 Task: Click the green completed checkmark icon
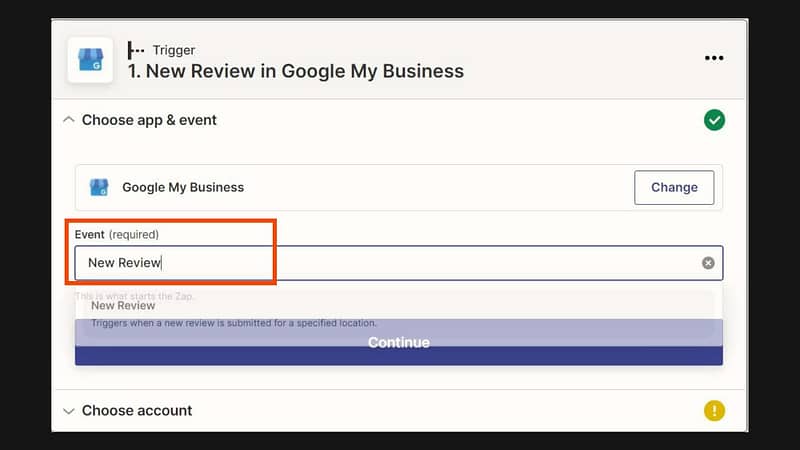[714, 120]
